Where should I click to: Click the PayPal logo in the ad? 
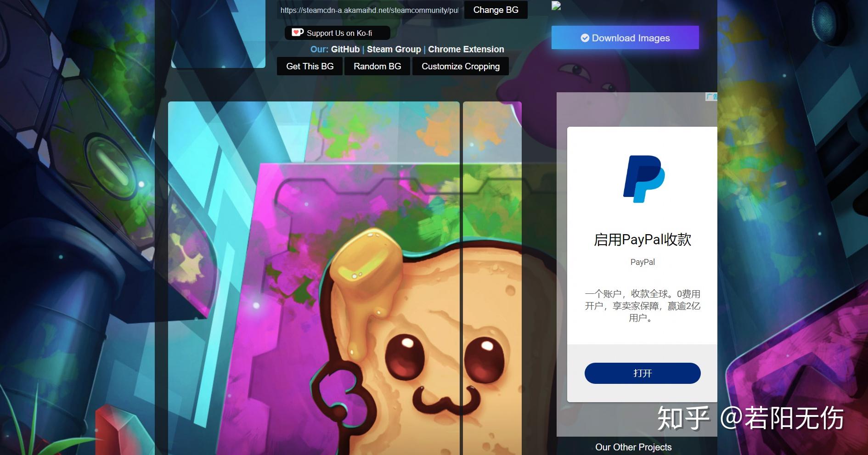(x=643, y=179)
